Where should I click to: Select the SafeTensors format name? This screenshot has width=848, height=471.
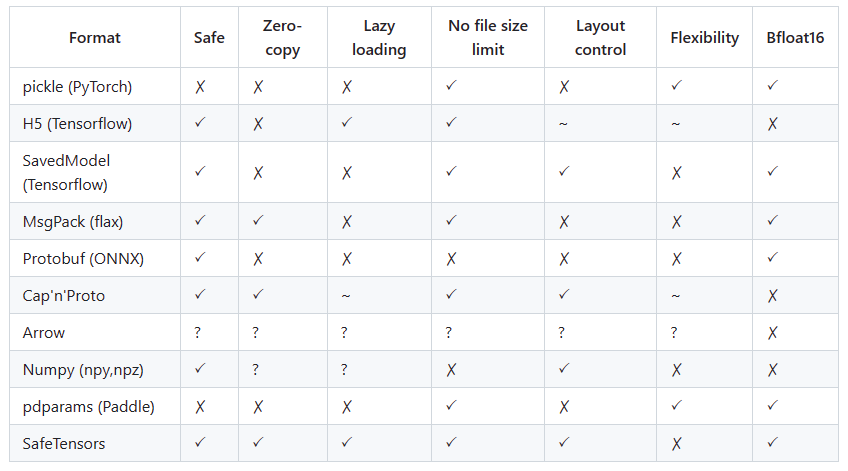(64, 443)
